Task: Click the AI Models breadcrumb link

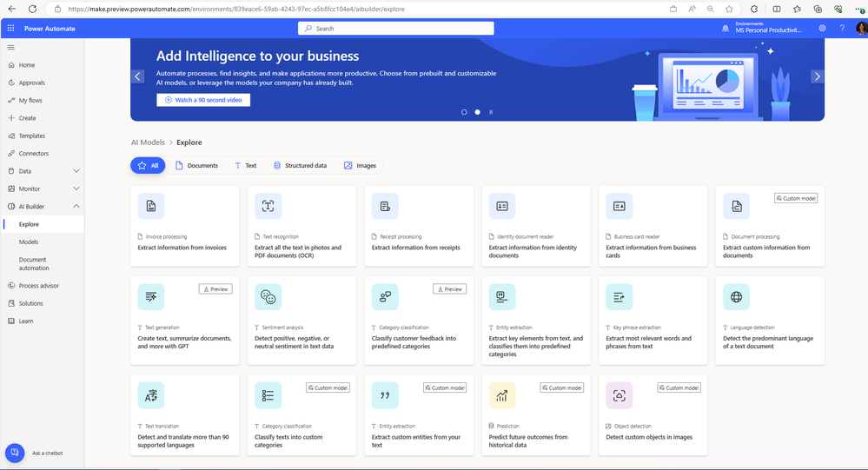Action: (148, 142)
